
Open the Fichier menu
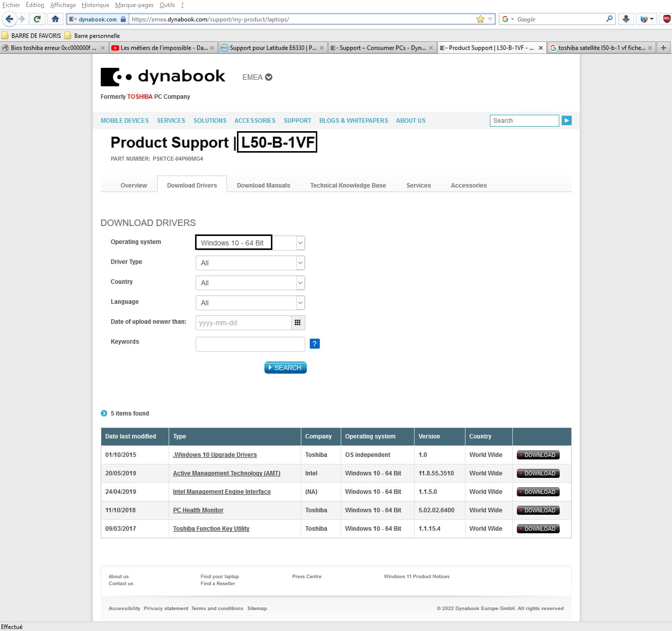pos(11,5)
